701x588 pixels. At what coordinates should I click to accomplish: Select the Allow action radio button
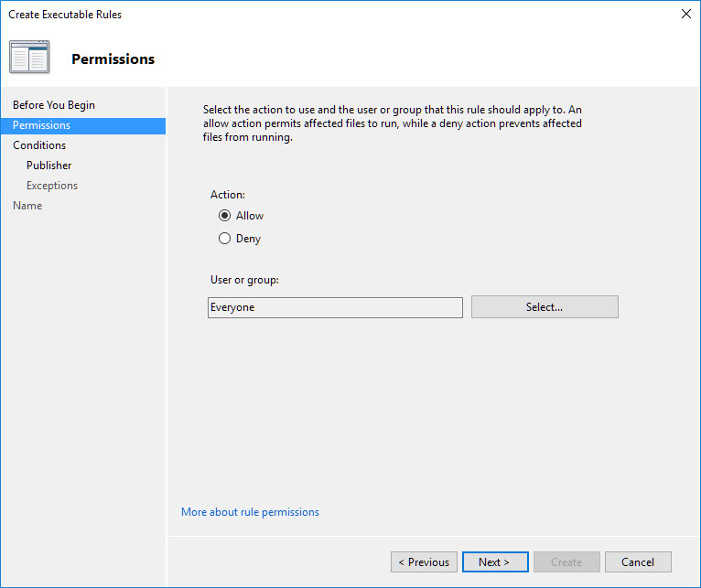click(x=225, y=216)
